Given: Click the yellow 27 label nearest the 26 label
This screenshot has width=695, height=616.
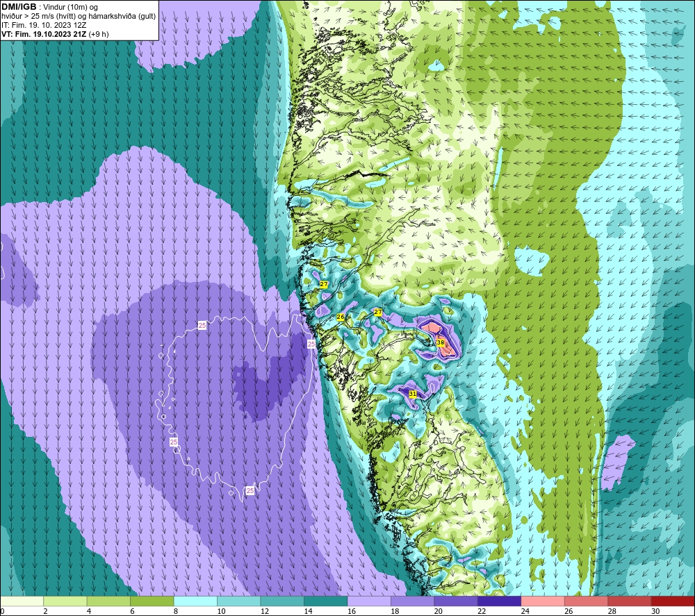Looking at the screenshot, I should (x=378, y=313).
